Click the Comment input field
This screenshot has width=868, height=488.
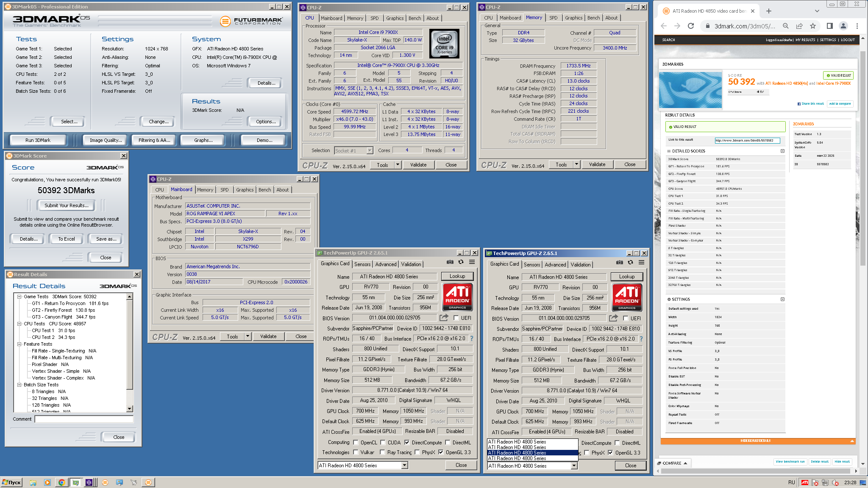(x=84, y=419)
